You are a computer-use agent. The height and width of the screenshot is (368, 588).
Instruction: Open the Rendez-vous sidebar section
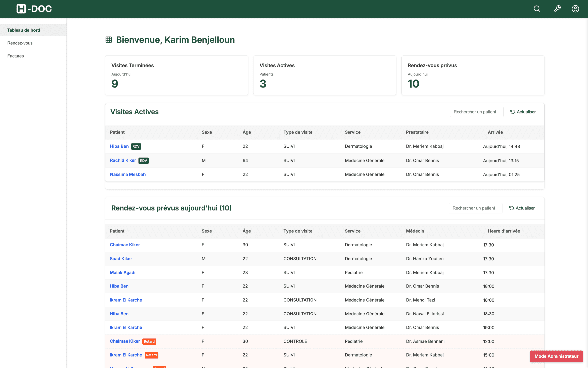tap(19, 43)
